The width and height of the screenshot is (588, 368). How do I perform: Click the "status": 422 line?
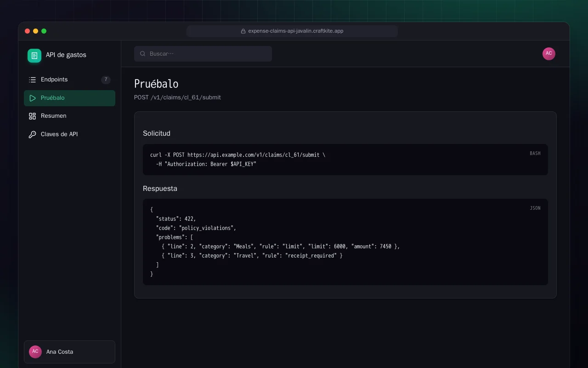pyautogui.click(x=176, y=219)
